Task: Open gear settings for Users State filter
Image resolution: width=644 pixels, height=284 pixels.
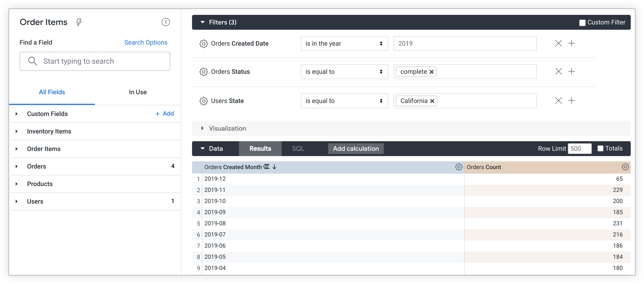Action: click(203, 101)
